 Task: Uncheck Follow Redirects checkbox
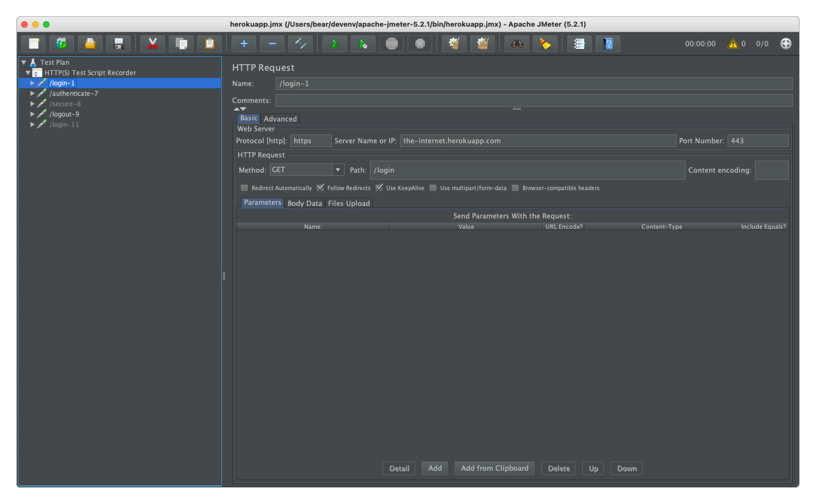click(x=321, y=187)
